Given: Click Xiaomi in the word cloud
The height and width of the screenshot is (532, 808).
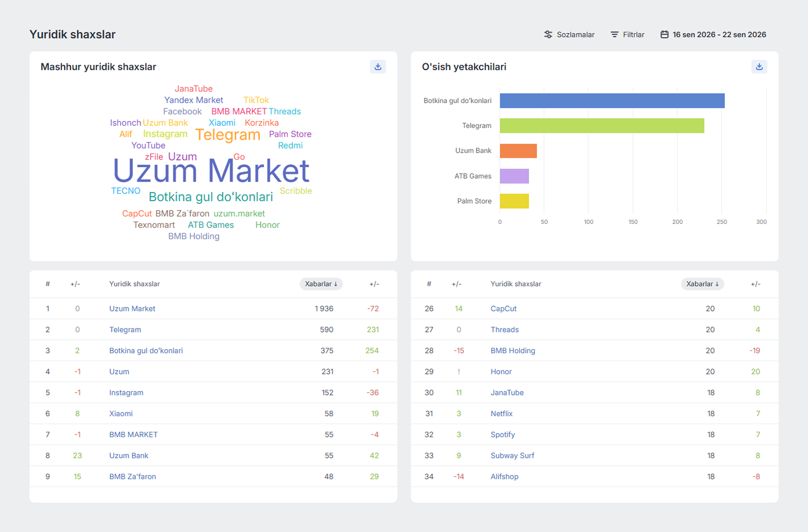Looking at the screenshot, I should pos(222,123).
